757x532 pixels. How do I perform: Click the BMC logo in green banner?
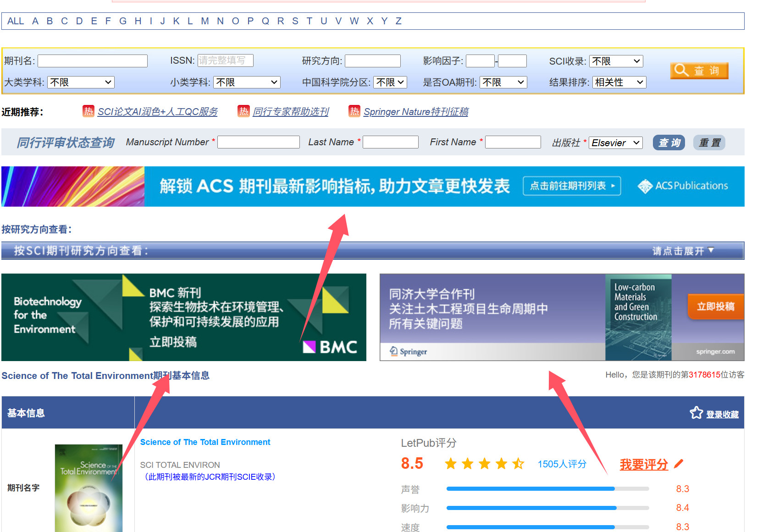330,347
